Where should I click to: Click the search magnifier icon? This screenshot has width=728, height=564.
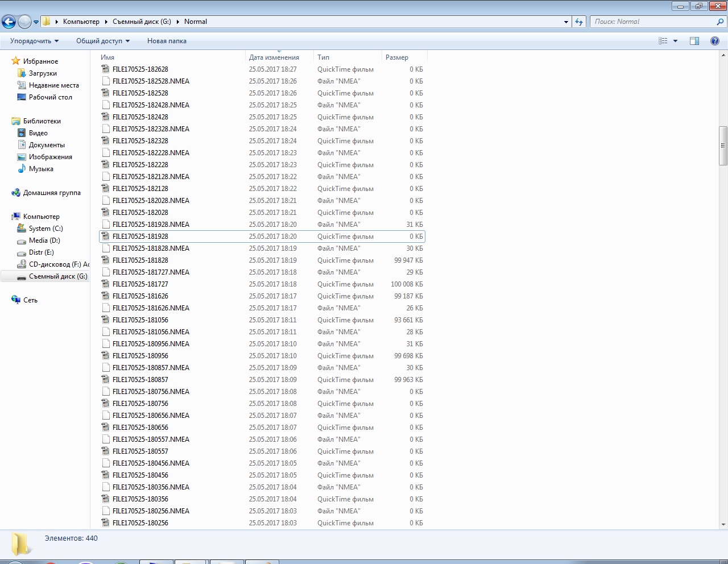tap(721, 22)
